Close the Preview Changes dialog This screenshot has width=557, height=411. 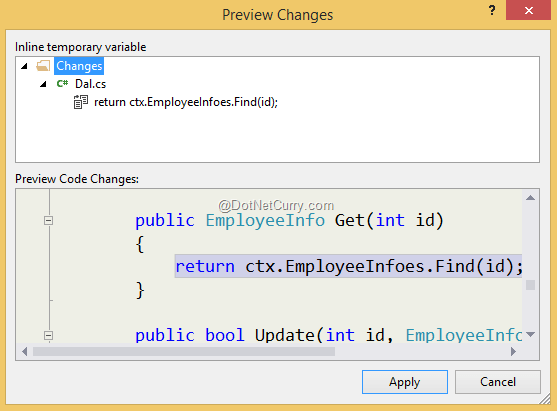pos(528,10)
